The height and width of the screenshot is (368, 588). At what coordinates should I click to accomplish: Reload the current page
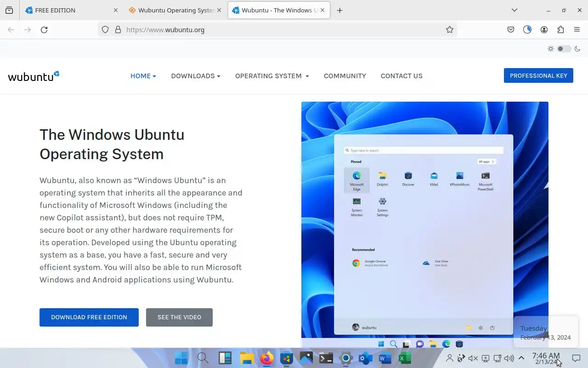(x=44, y=29)
